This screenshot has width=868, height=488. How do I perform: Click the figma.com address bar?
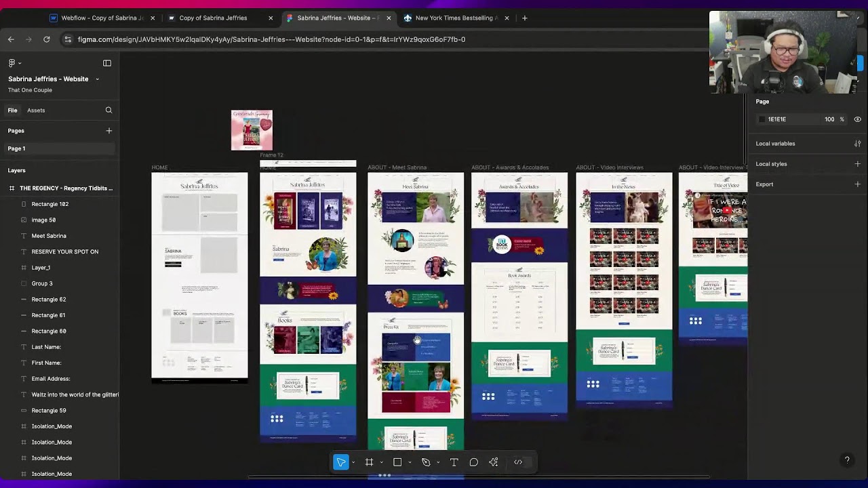click(x=271, y=39)
